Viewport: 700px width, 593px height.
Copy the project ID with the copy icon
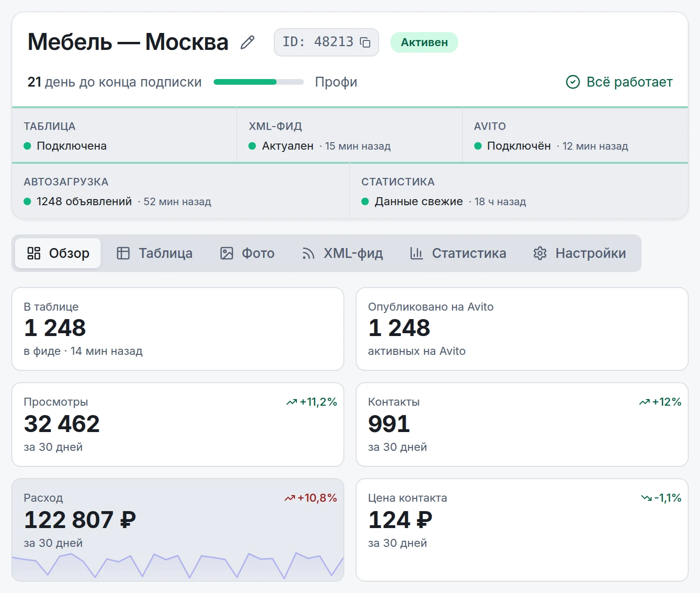coord(365,42)
